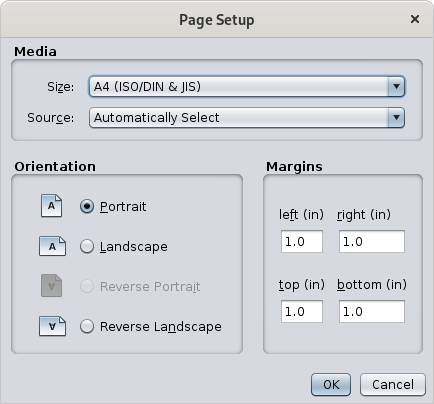
Task: Click the "top (in)" label
Action: point(302,285)
